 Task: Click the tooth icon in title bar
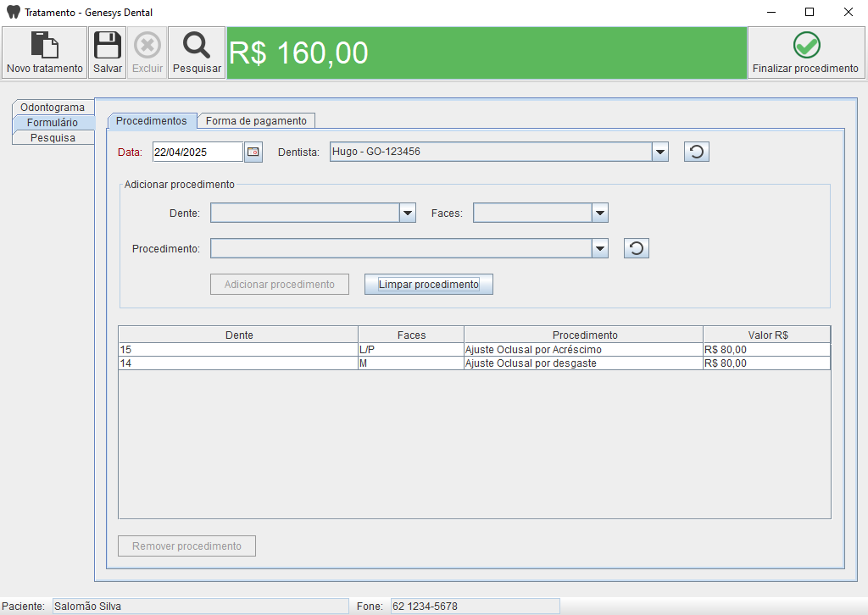13,13
